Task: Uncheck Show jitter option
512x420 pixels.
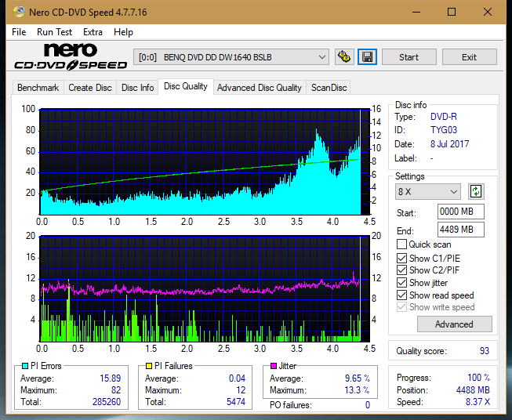Action: (401, 283)
